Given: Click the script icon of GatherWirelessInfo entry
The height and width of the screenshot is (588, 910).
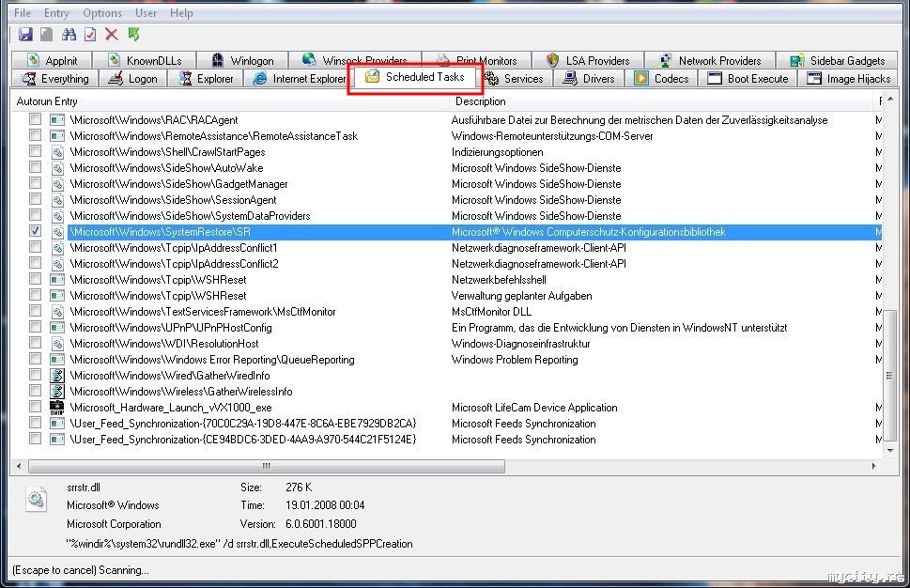Looking at the screenshot, I should click(x=57, y=392).
